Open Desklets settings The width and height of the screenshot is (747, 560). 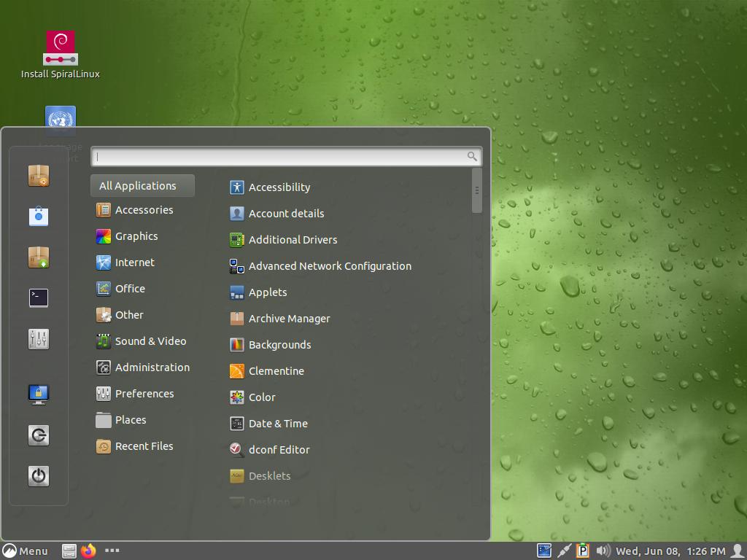260,475
